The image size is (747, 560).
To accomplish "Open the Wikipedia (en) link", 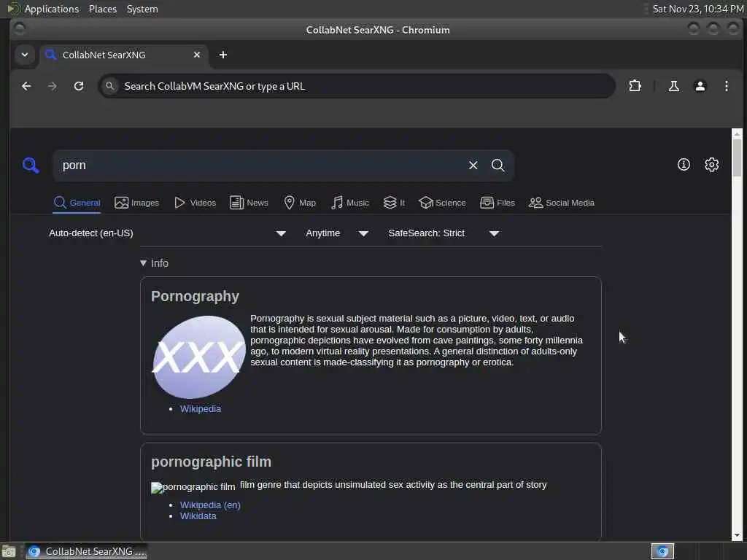I will pos(210,505).
